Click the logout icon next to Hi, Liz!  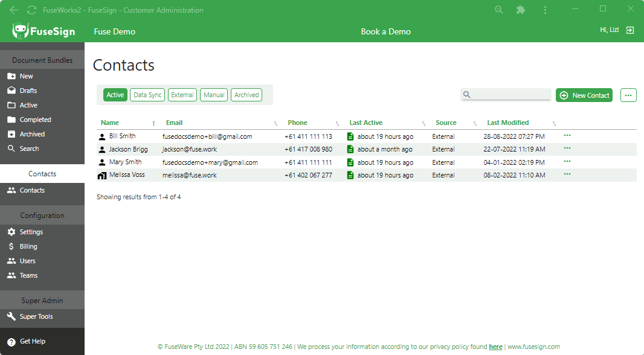(x=630, y=30)
